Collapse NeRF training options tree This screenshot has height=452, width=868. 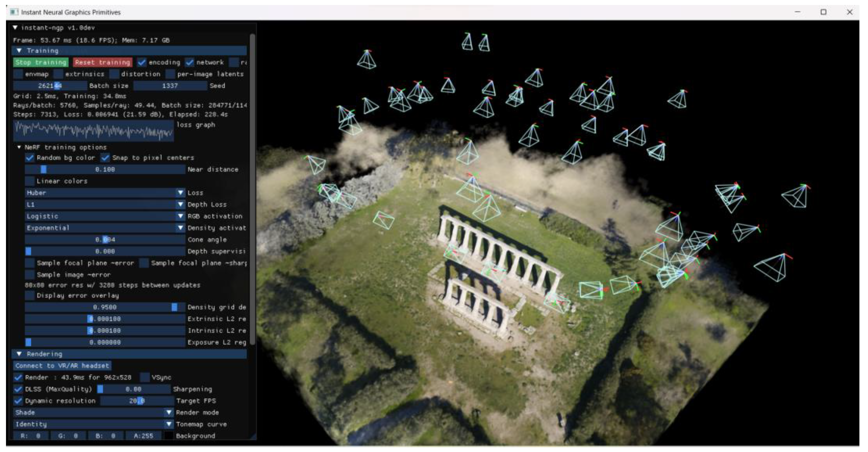pyautogui.click(x=19, y=147)
